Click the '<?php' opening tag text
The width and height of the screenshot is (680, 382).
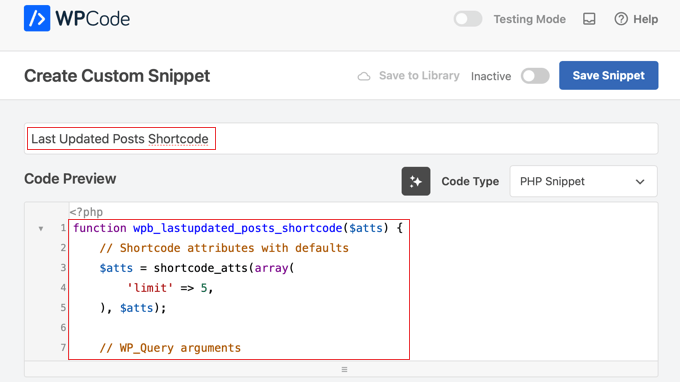86,212
